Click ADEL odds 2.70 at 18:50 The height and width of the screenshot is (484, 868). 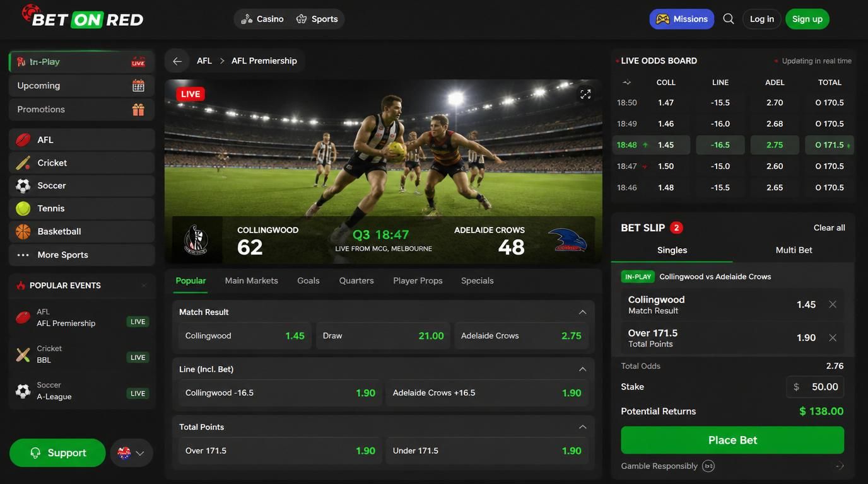[775, 103]
